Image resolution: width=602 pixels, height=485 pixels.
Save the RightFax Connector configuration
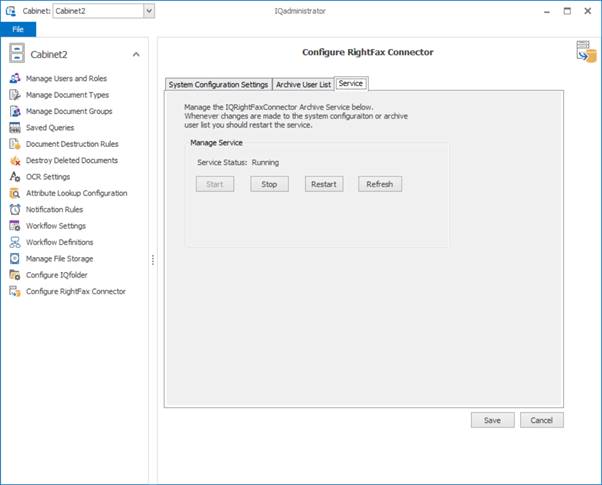point(493,420)
